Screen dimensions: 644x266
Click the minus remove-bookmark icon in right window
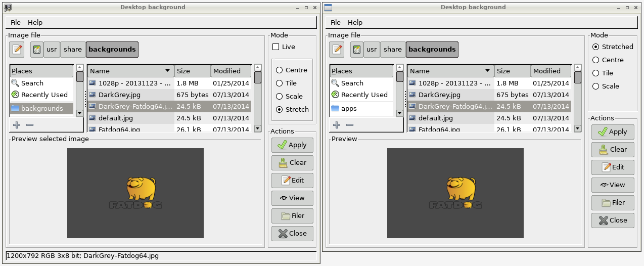(350, 124)
